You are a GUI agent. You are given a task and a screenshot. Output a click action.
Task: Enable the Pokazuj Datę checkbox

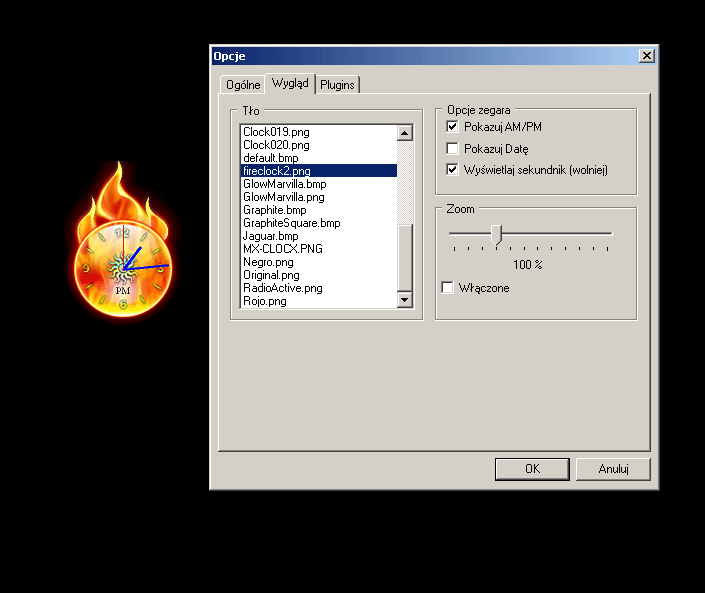(x=452, y=149)
